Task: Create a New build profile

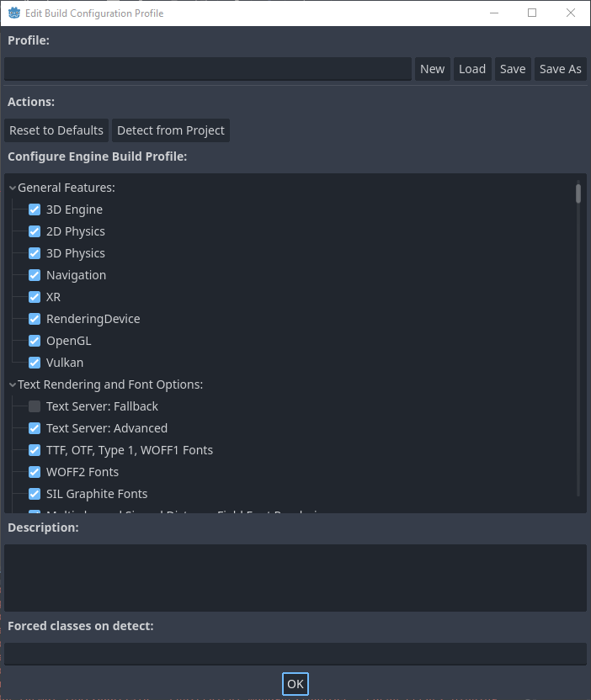Action: pyautogui.click(x=433, y=69)
